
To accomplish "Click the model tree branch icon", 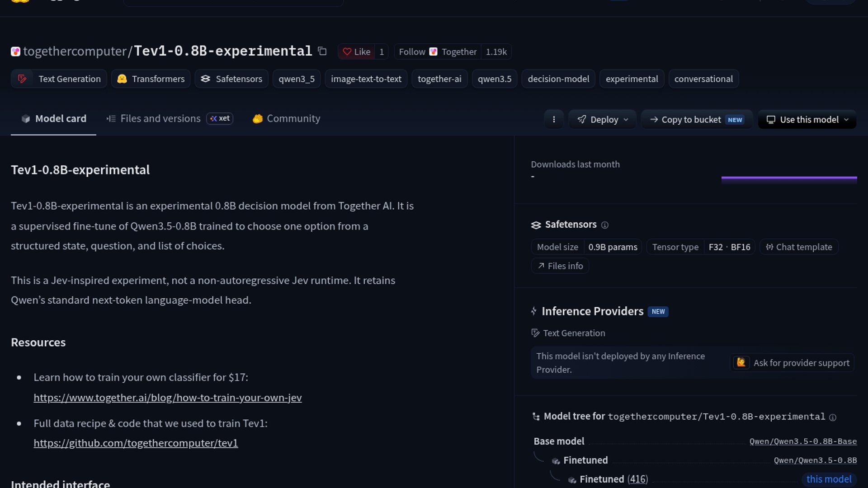I will tap(536, 417).
